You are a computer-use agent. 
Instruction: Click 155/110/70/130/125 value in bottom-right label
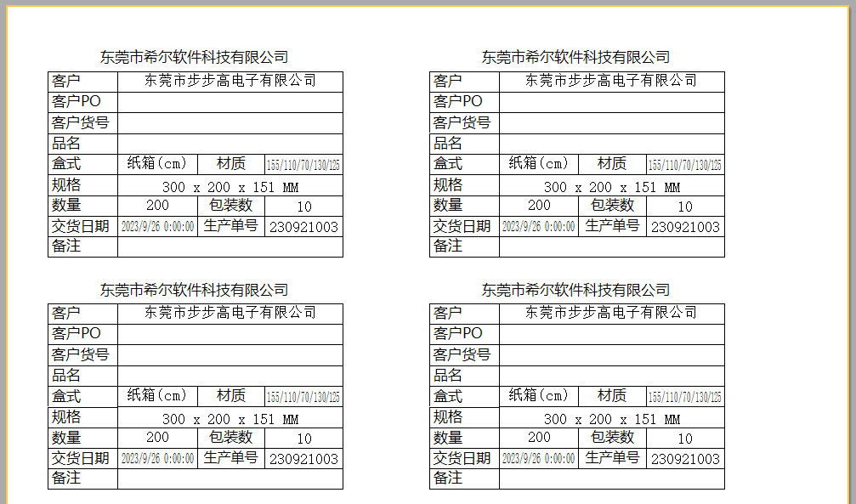click(x=685, y=397)
